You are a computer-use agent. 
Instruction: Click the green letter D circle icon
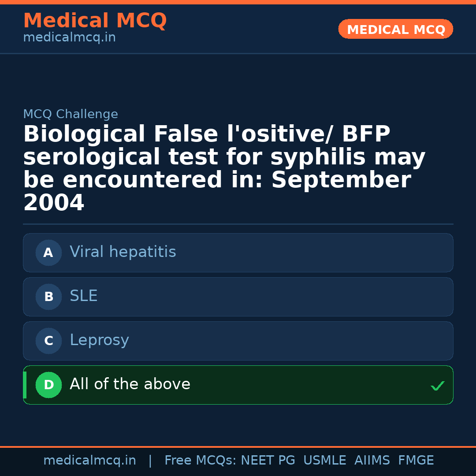point(48,385)
